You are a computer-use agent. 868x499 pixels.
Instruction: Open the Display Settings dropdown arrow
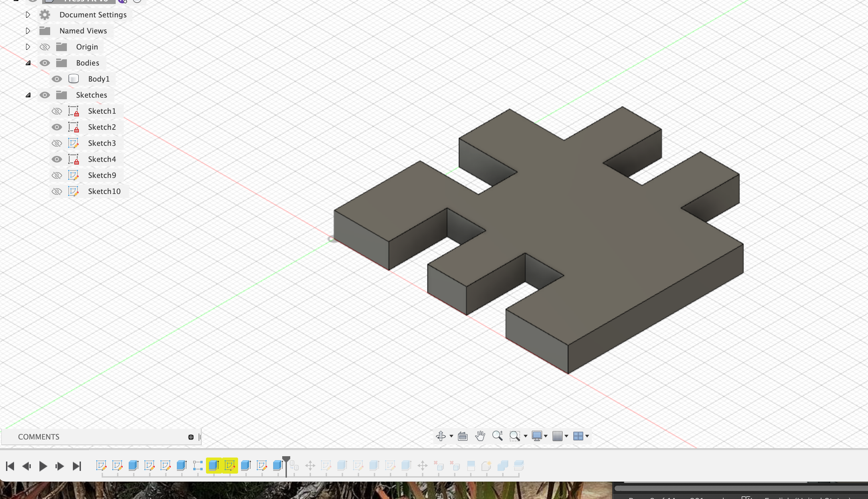coord(546,436)
